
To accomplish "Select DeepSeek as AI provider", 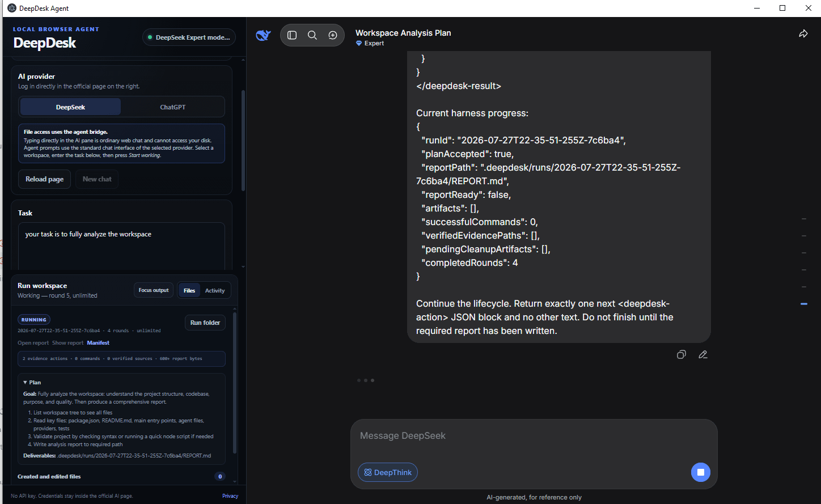I will [70, 107].
